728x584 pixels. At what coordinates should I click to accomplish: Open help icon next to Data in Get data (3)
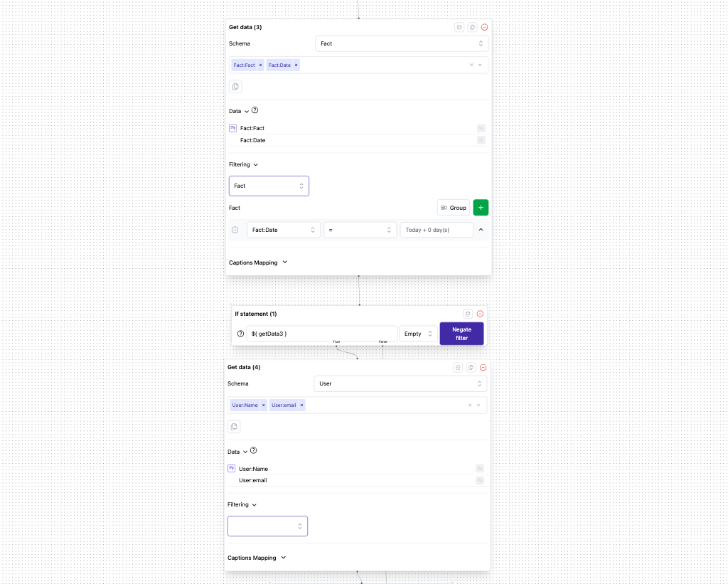[255, 110]
